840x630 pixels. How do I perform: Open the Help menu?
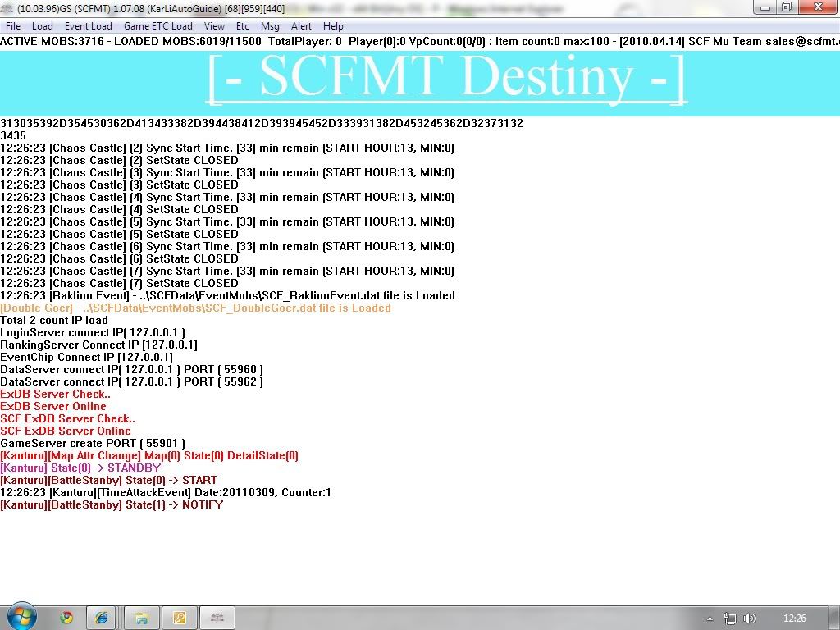[x=333, y=26]
